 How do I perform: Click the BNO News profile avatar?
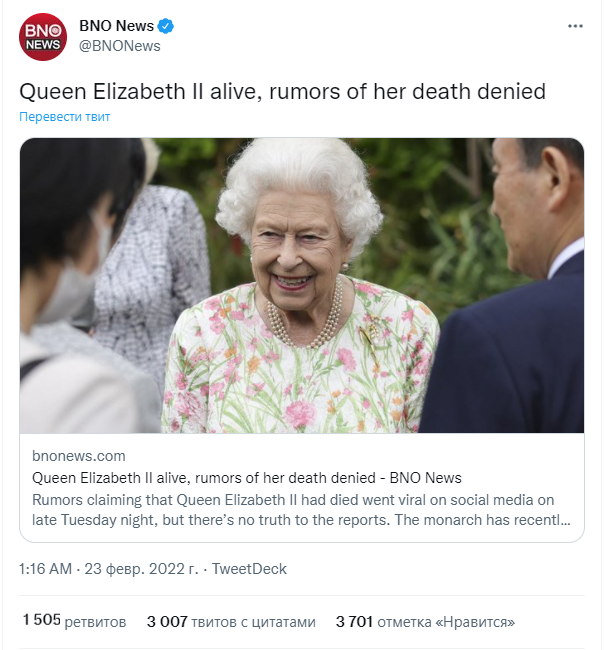point(43,37)
